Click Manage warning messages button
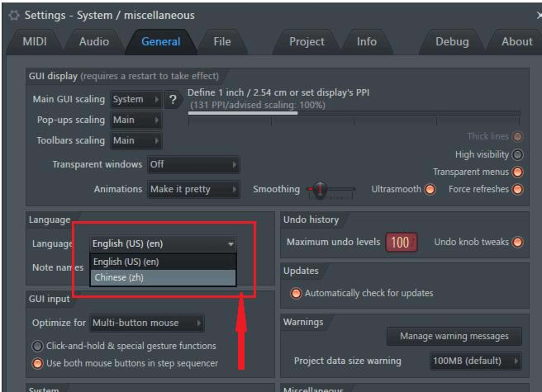Image resolution: width=542 pixels, height=392 pixels. coord(454,336)
